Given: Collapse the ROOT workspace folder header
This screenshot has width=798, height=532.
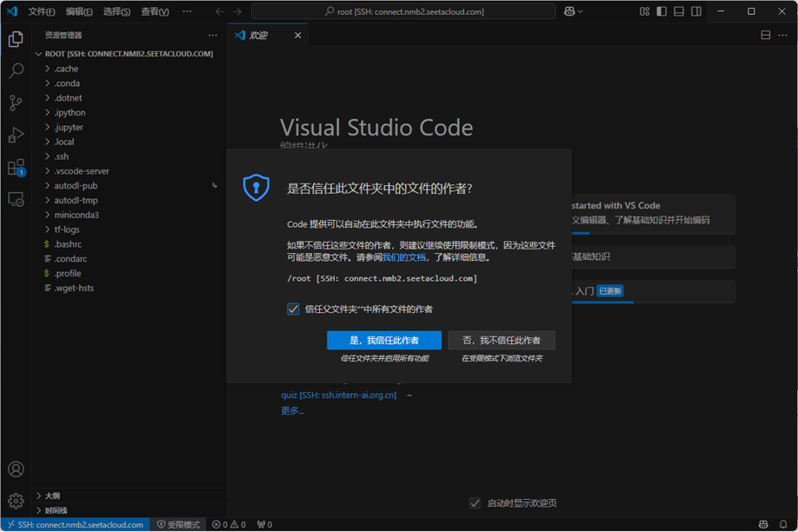Looking at the screenshot, I should coord(130,54).
